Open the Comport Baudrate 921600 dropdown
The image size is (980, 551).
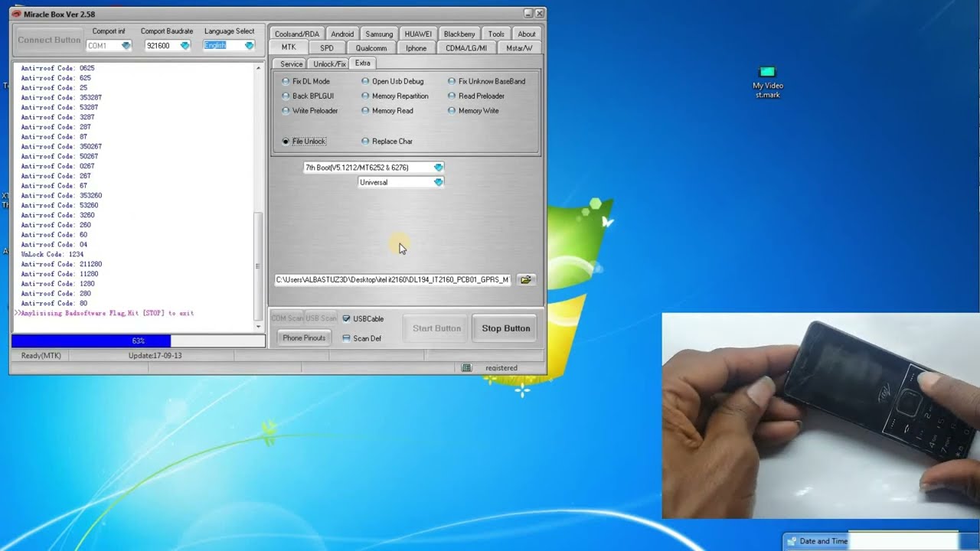(x=185, y=46)
